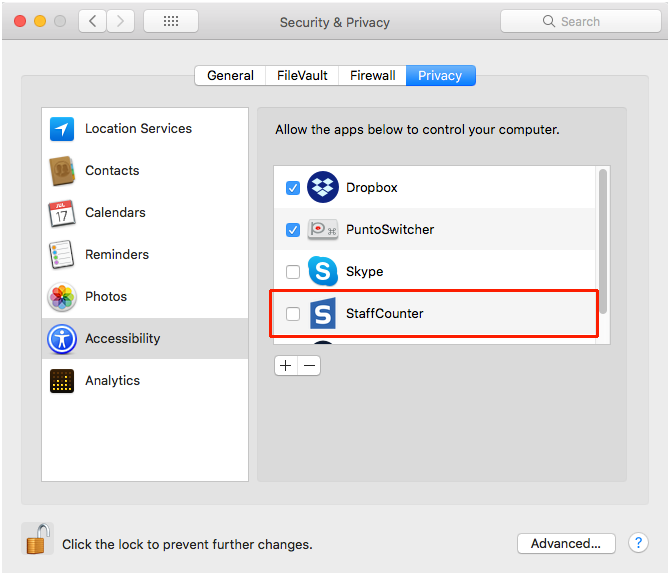Screen dimensions: 670x575
Task: Click the Calendars icon in sidebar
Action: coord(62,213)
